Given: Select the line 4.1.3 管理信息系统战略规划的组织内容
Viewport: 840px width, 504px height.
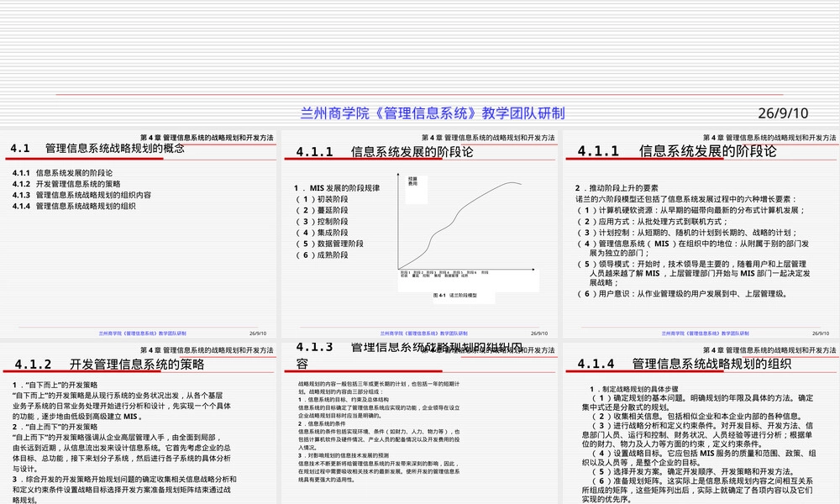Looking at the screenshot, I should 82,195.
